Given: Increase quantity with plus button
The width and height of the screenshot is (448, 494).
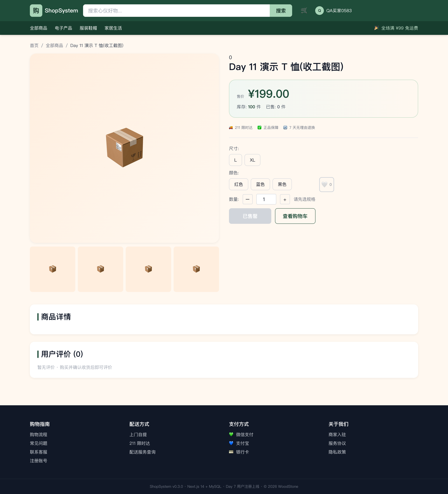Looking at the screenshot, I should [285, 199].
